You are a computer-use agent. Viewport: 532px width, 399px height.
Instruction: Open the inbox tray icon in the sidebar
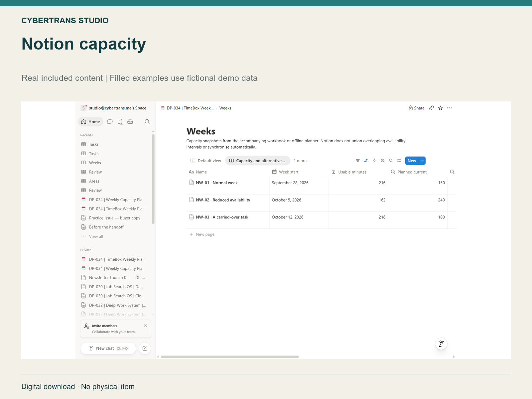pyautogui.click(x=130, y=122)
